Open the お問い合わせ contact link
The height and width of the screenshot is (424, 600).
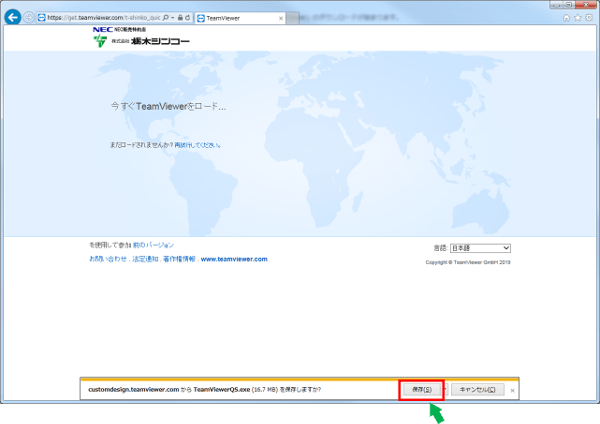tap(108, 259)
